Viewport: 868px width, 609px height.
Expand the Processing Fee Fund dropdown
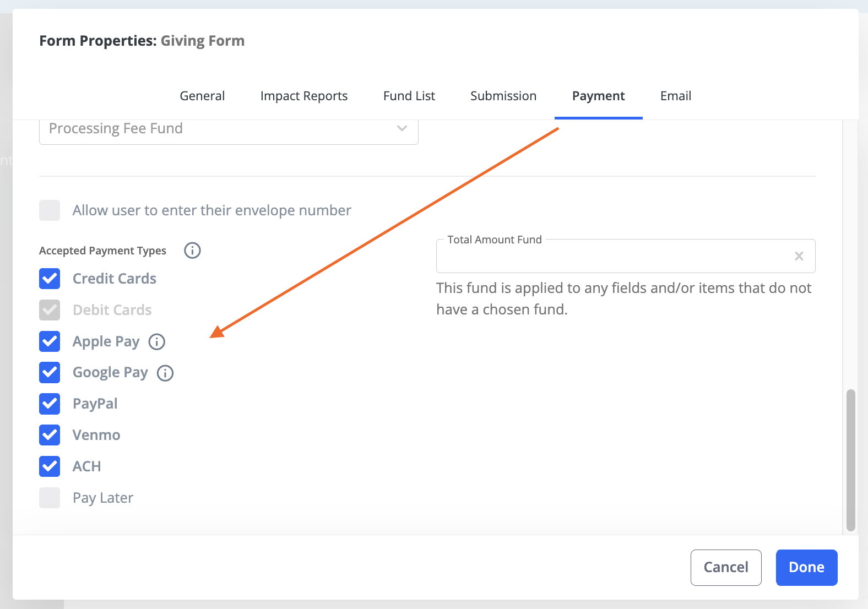click(x=402, y=128)
